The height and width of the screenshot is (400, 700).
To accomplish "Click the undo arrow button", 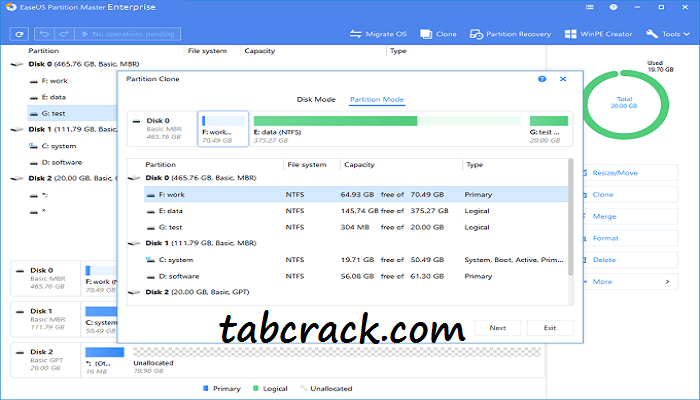I will (x=44, y=34).
